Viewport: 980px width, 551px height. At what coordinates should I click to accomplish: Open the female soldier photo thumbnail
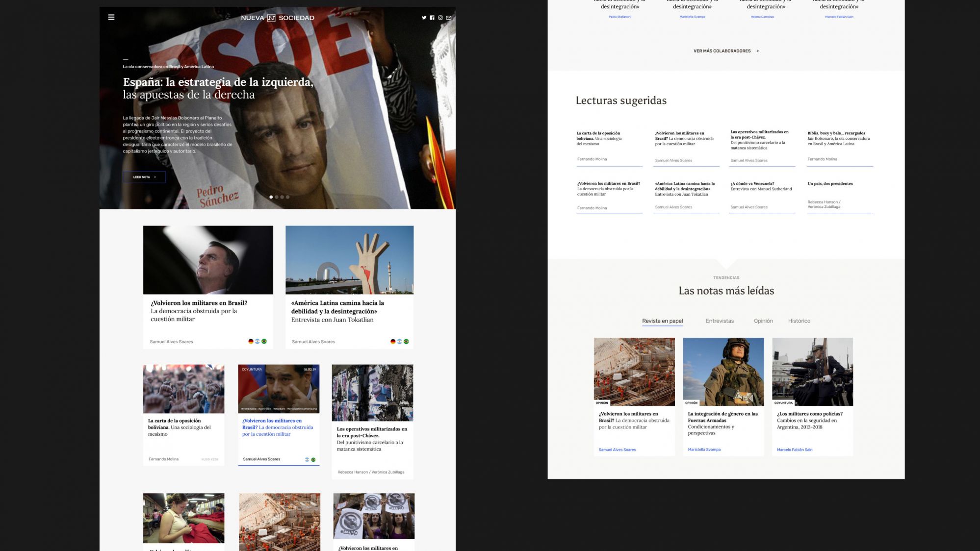[723, 372]
